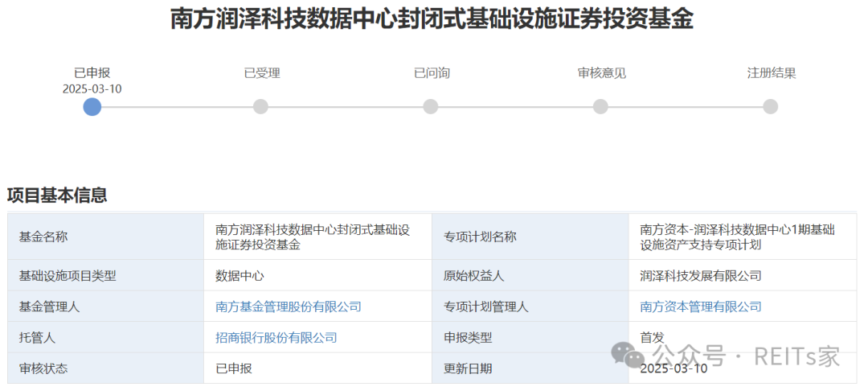The width and height of the screenshot is (868, 391).
Task: Click the 原始权益人 label cell
Action: point(530,275)
